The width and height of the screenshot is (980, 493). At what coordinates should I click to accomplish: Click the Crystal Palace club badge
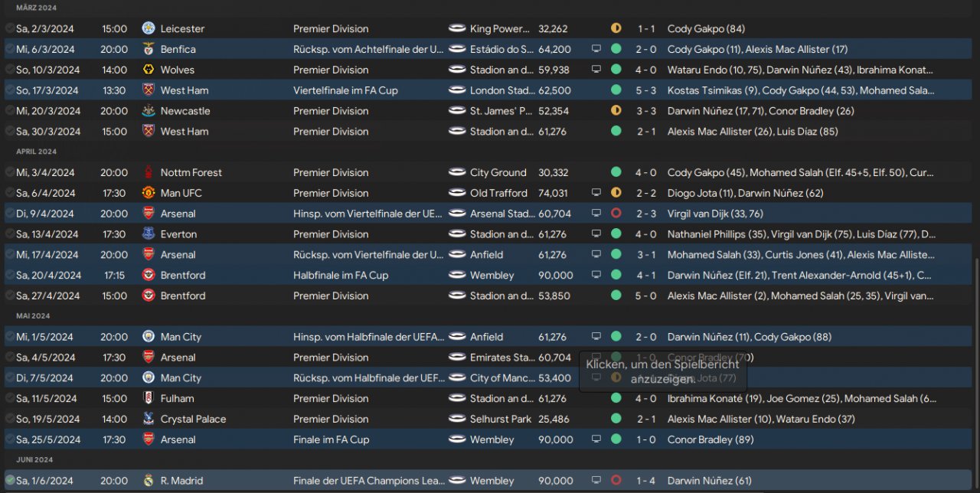149,419
